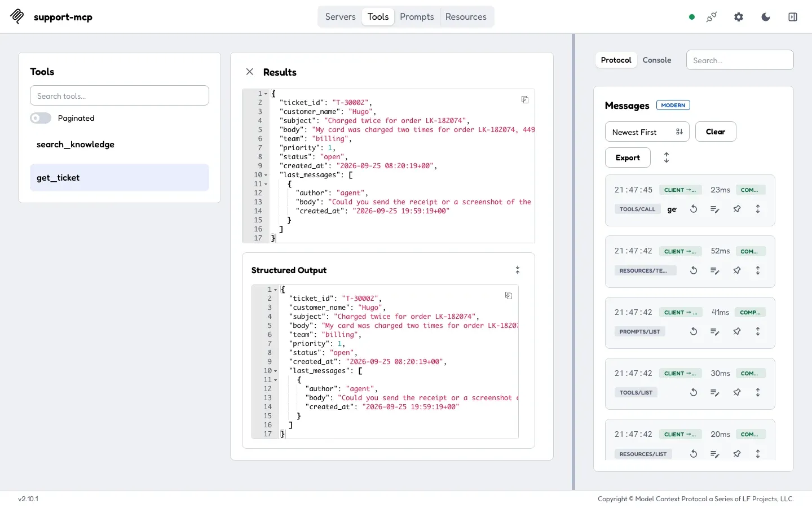Screen dimensions: 812x508
Task: Select the Console tab
Action: click(x=657, y=60)
